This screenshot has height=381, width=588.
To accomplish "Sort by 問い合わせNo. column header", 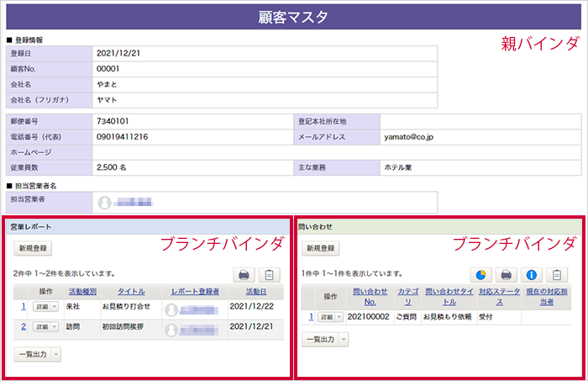I will point(370,297).
